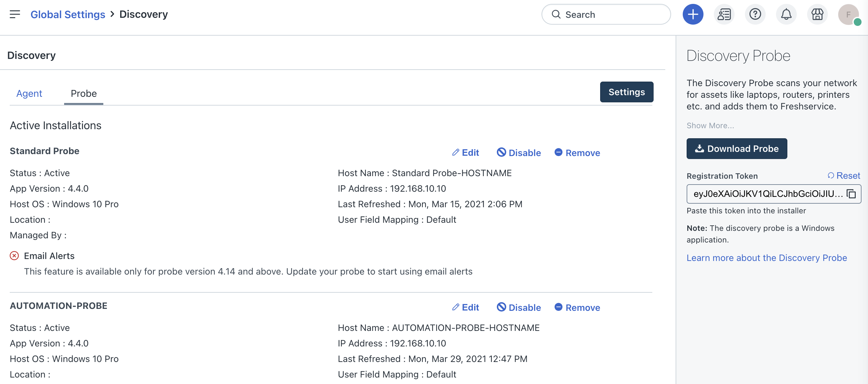This screenshot has height=384, width=868.
Task: Copy the registration token to clipboard
Action: (851, 194)
